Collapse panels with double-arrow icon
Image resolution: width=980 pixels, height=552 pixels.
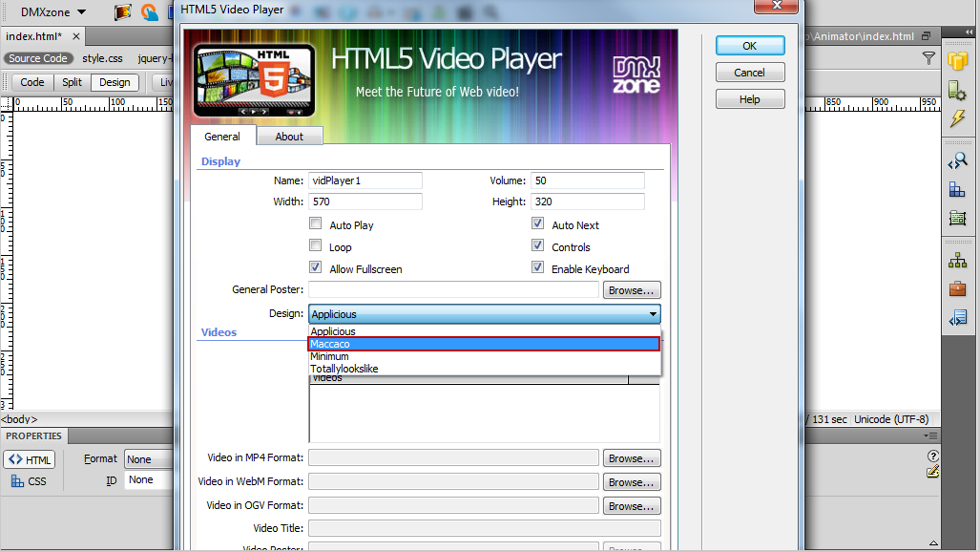(969, 32)
